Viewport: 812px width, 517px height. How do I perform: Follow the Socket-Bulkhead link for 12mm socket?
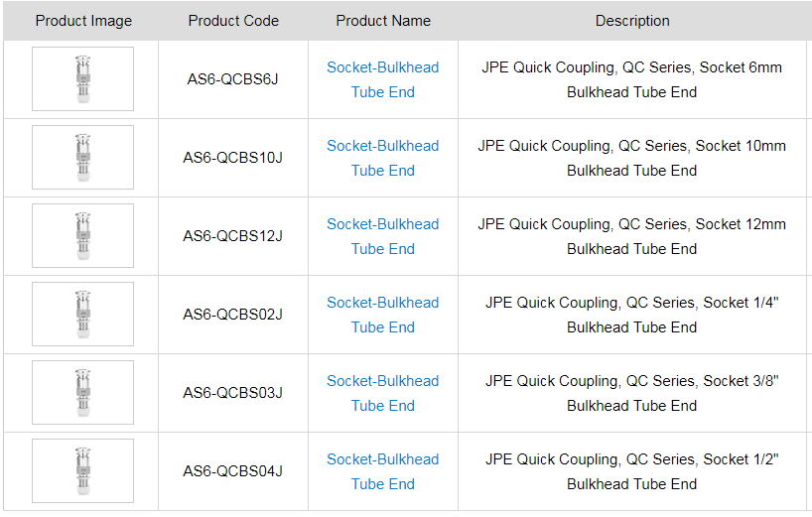click(x=382, y=224)
